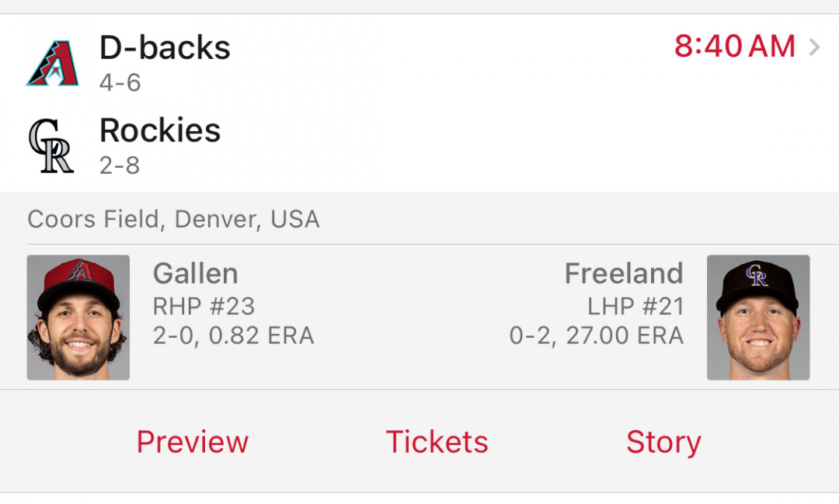Image resolution: width=839 pixels, height=504 pixels.
Task: Tap Coors Field, Denver venue text
Action: pyautogui.click(x=173, y=219)
